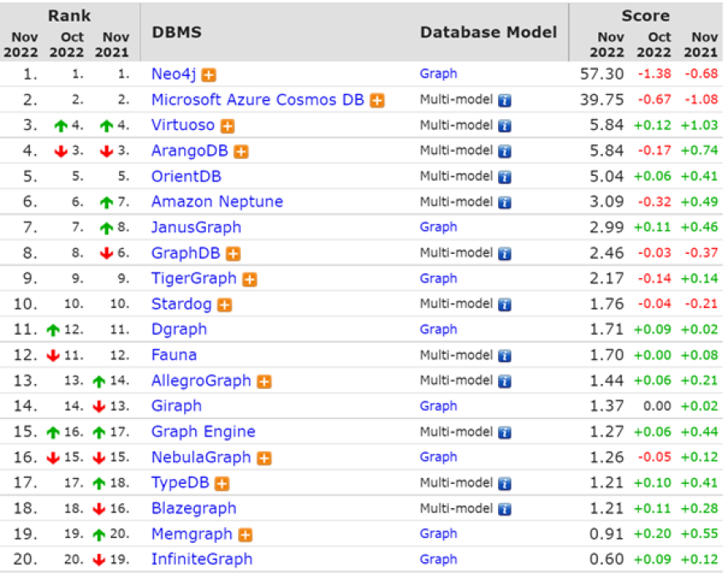
Task: Click the Graph model link in InfiniteGraph row
Action: click(438, 559)
